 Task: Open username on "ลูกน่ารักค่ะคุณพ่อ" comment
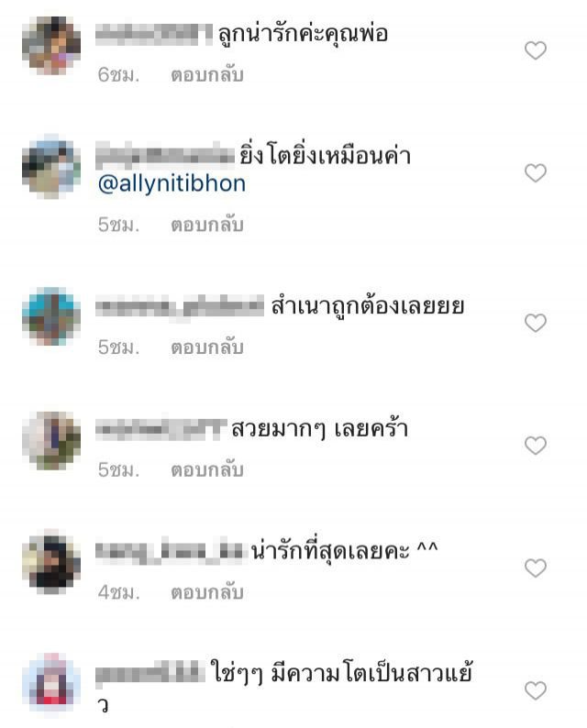(154, 34)
